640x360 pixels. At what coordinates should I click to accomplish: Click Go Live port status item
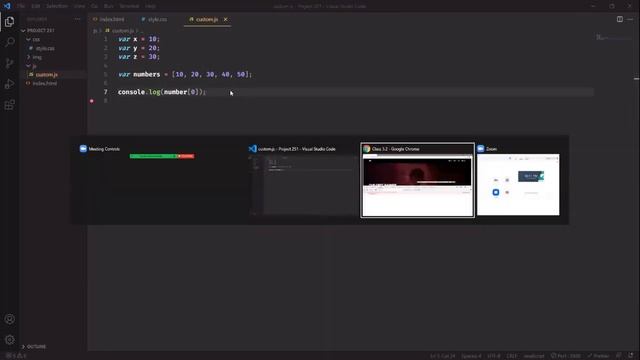[565, 356]
